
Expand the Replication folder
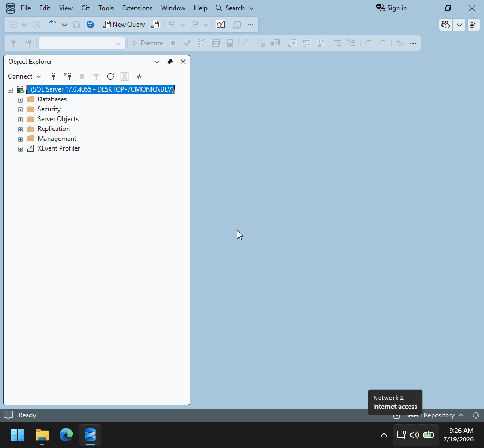point(20,129)
